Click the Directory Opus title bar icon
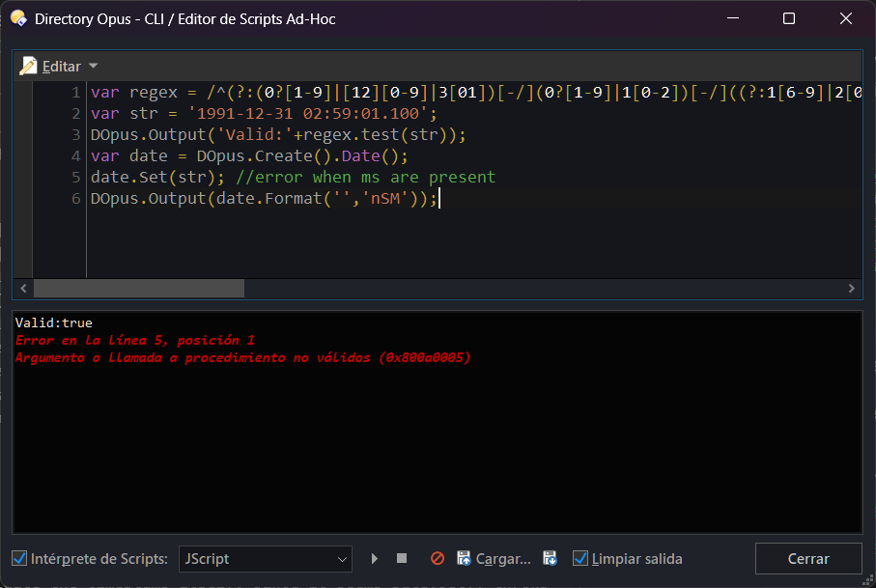The height and width of the screenshot is (588, 876). coord(18,18)
